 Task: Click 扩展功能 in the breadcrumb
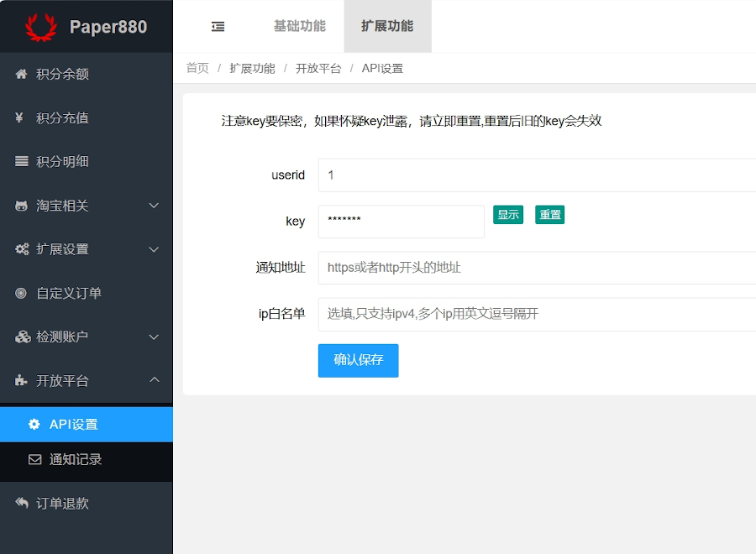click(x=252, y=68)
